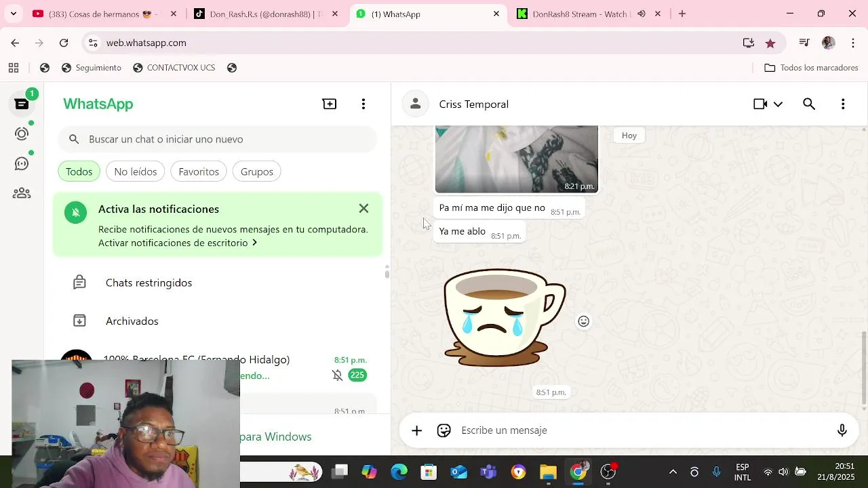Select the No leídos chat filter
Image resolution: width=868 pixels, height=488 pixels.
click(x=136, y=171)
